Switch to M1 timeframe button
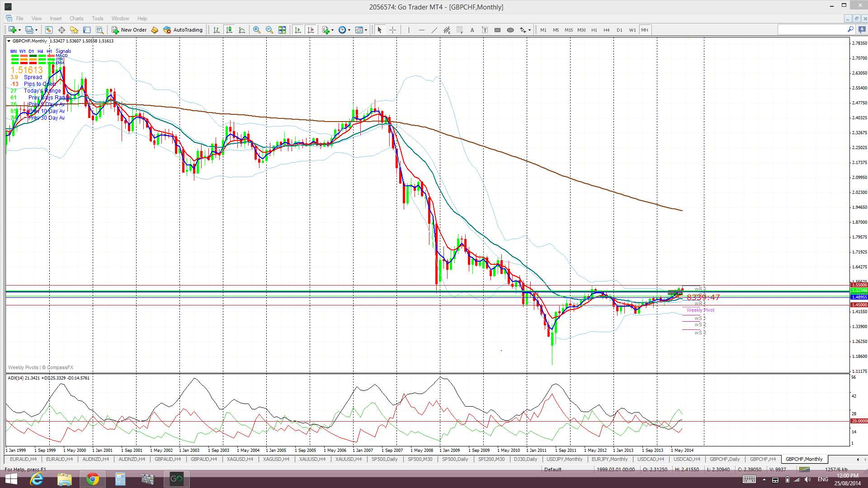868x488 pixels. pyautogui.click(x=543, y=30)
